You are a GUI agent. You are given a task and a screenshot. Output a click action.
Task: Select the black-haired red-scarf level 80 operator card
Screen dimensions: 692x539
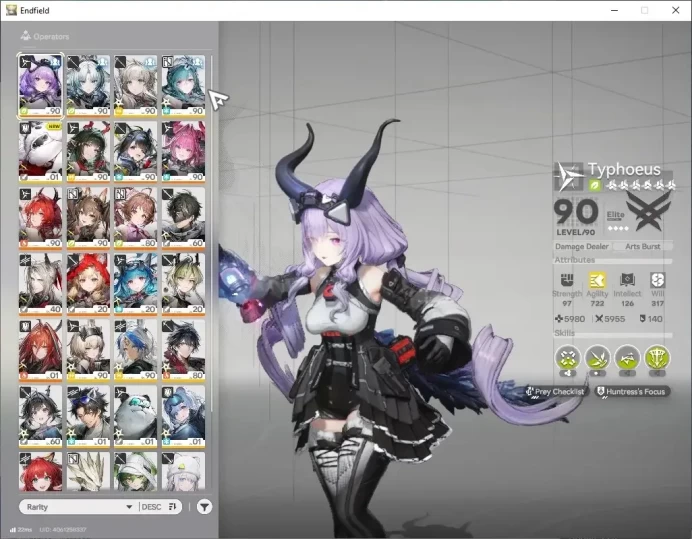coord(183,350)
